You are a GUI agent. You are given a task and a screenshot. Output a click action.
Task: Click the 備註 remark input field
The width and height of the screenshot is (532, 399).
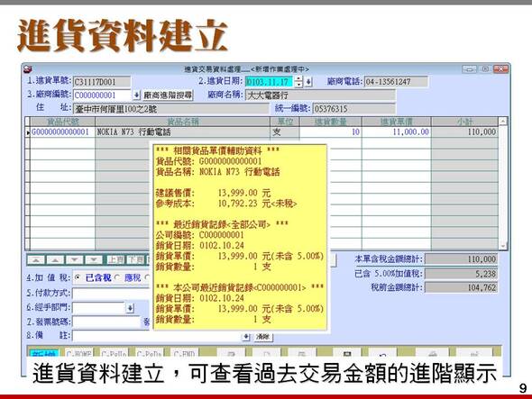coord(156,336)
